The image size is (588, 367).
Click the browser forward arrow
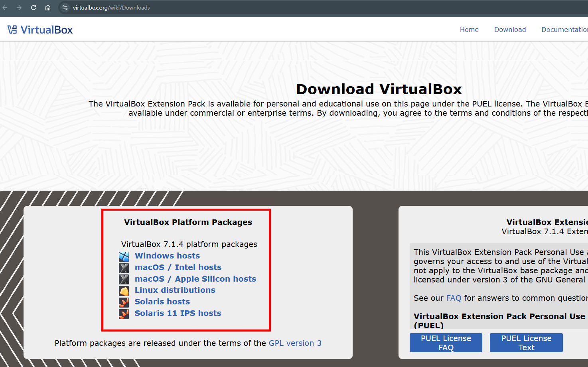19,8
